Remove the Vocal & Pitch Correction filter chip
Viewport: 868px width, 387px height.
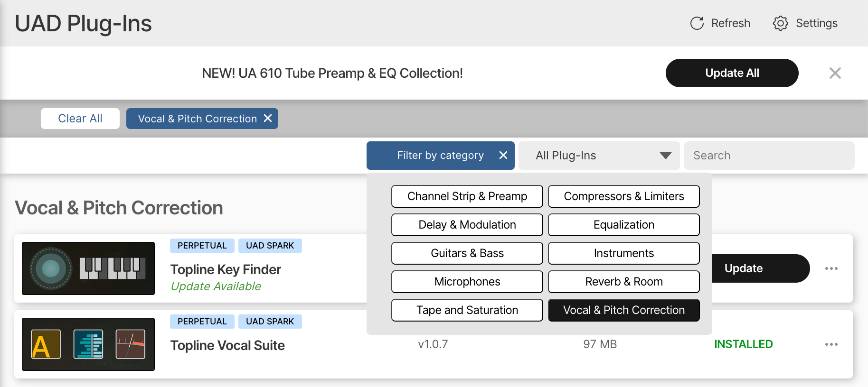pyautogui.click(x=268, y=119)
